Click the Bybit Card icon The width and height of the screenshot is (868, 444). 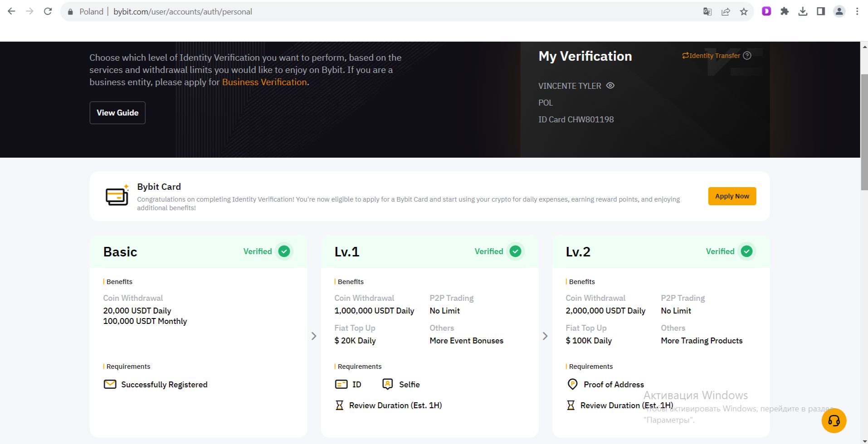pyautogui.click(x=117, y=196)
